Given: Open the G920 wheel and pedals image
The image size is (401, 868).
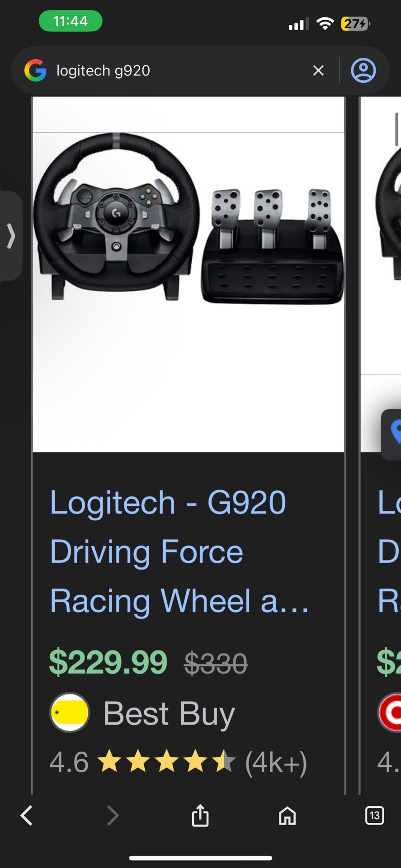Looking at the screenshot, I should pos(189,274).
